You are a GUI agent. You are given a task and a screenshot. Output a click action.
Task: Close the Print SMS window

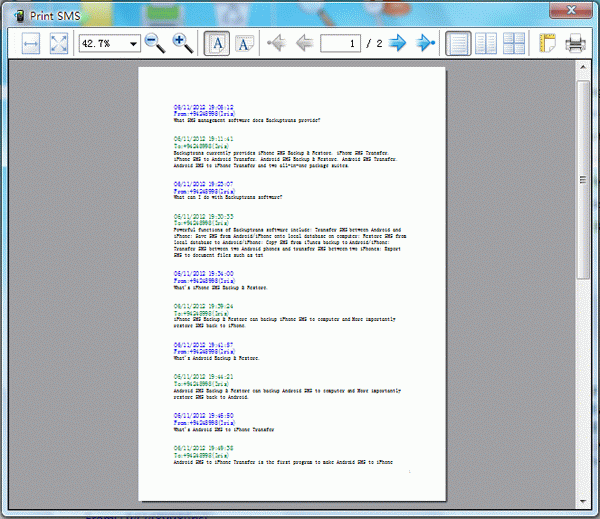(571, 10)
